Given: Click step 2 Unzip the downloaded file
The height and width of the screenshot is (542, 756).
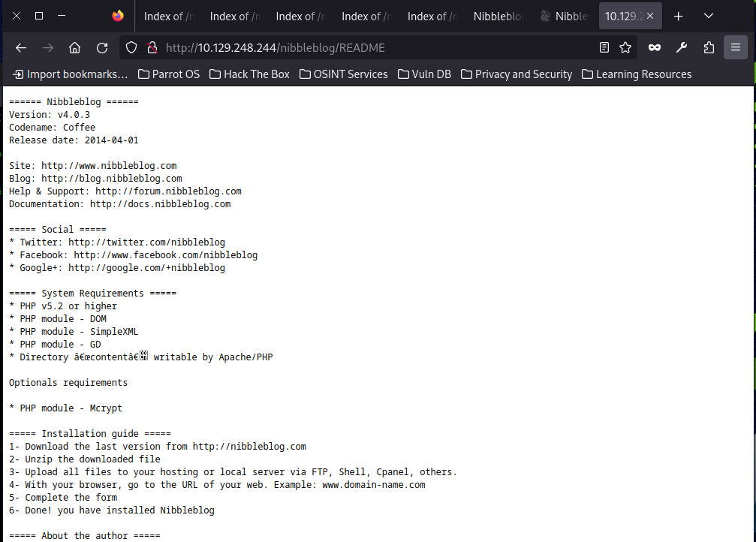Looking at the screenshot, I should (84, 459).
